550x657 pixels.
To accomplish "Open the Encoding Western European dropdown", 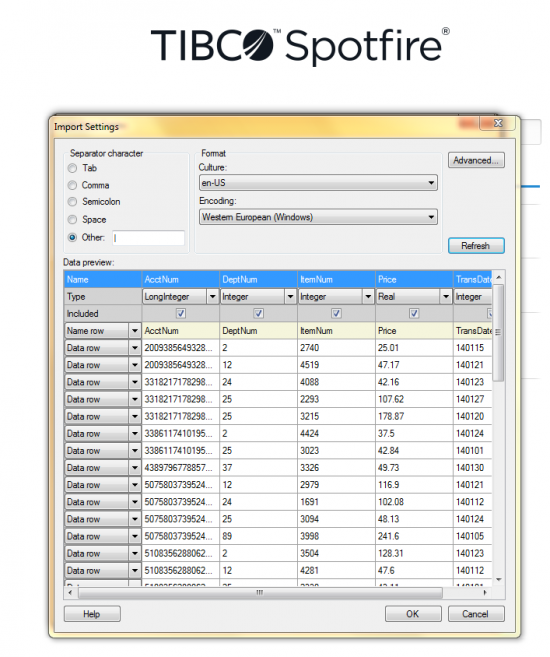I will tap(318, 217).
